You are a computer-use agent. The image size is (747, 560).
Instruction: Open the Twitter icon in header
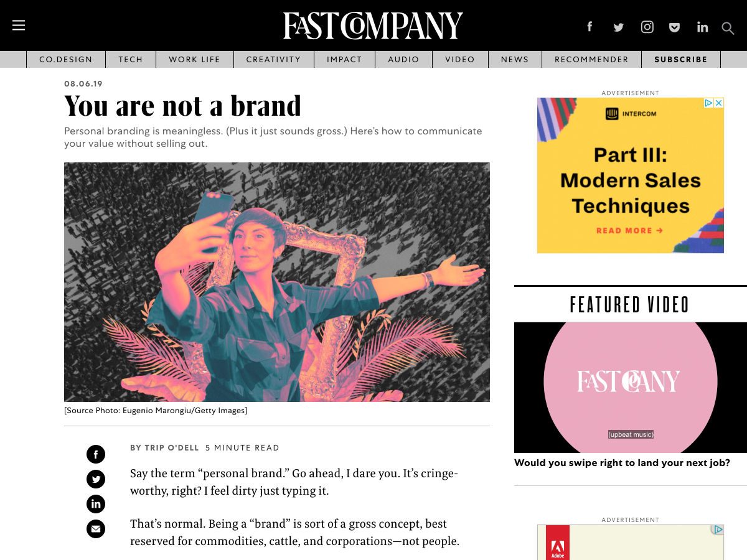pos(618,27)
